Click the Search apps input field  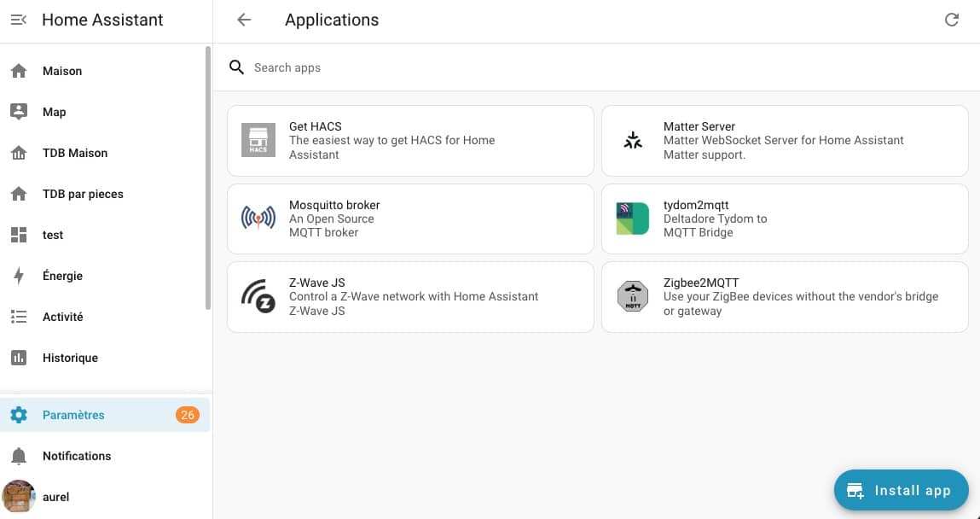512,67
